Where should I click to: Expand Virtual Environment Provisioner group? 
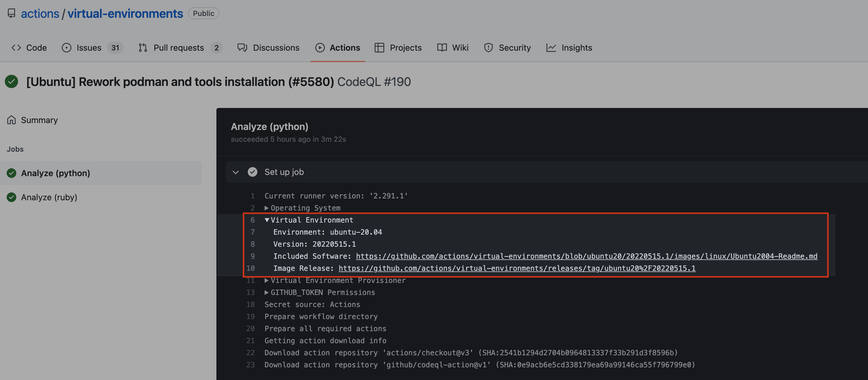coord(266,280)
